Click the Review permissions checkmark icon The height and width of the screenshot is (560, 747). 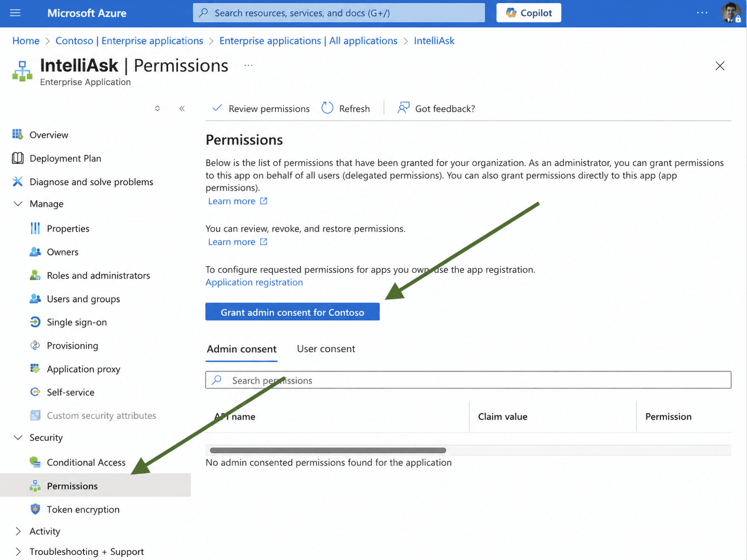click(x=217, y=108)
